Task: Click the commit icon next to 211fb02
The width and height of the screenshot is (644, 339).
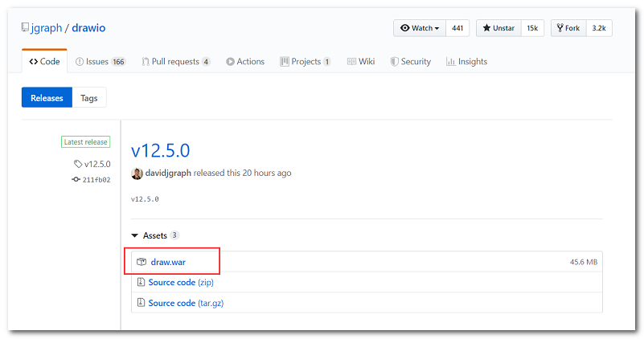Action: 76,179
